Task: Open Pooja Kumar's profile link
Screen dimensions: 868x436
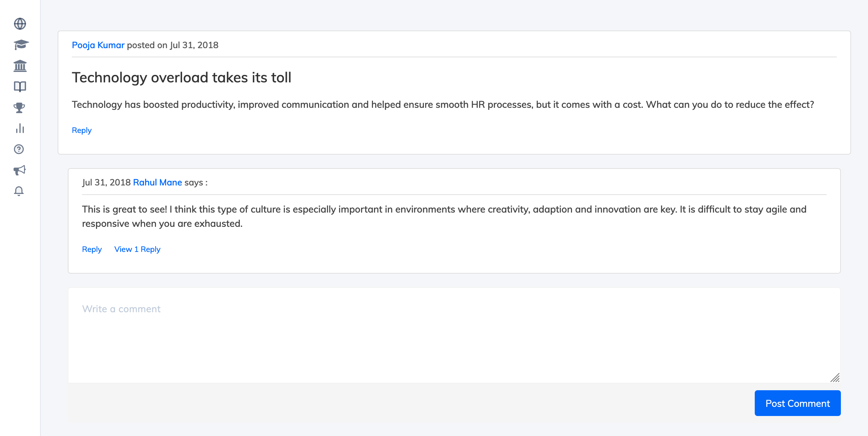Action: (x=98, y=45)
